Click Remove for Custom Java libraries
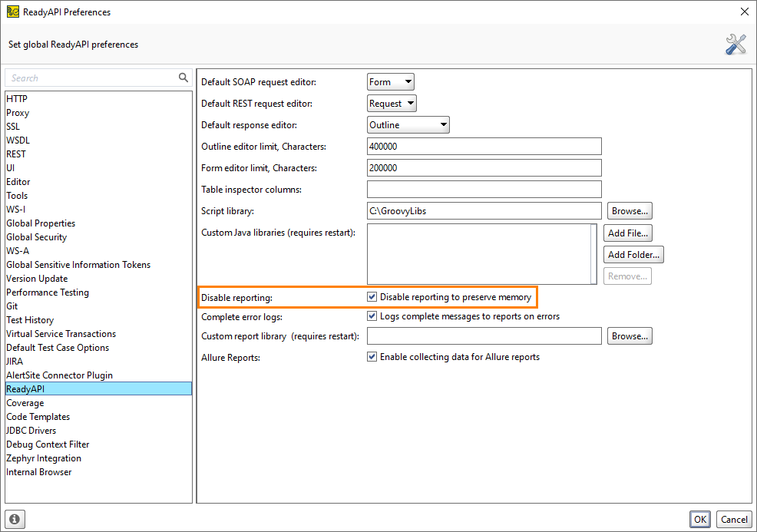The height and width of the screenshot is (532, 757). click(x=627, y=276)
